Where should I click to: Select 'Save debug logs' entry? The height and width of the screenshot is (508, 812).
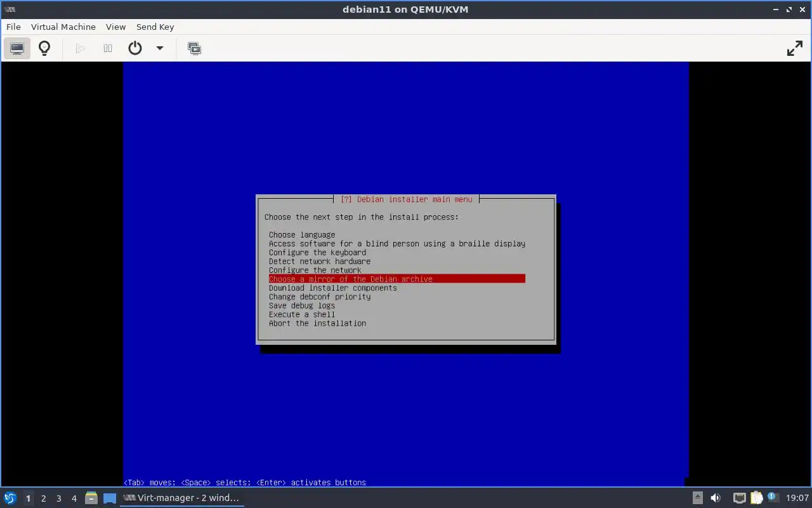point(302,306)
